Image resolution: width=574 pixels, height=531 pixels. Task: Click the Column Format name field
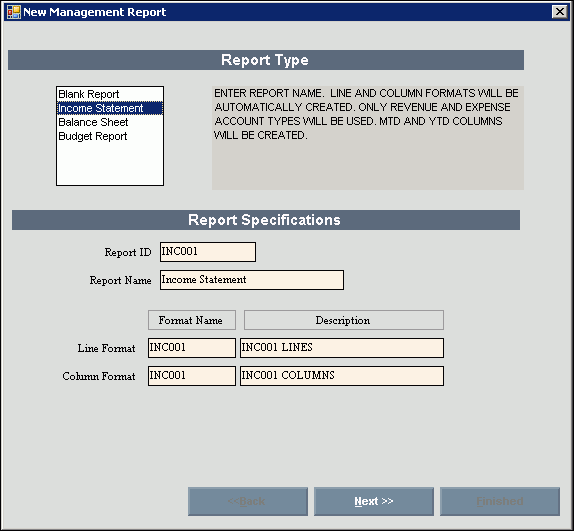click(x=192, y=376)
